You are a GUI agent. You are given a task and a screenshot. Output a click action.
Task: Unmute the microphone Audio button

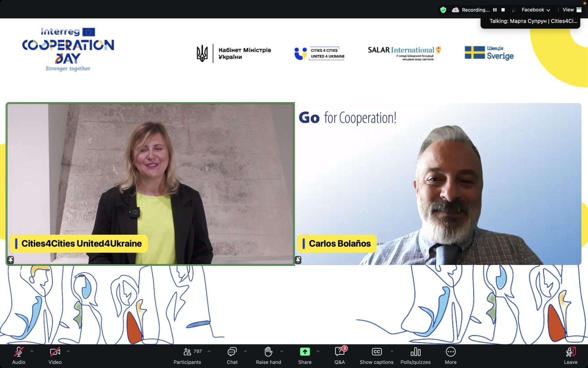[19, 355]
